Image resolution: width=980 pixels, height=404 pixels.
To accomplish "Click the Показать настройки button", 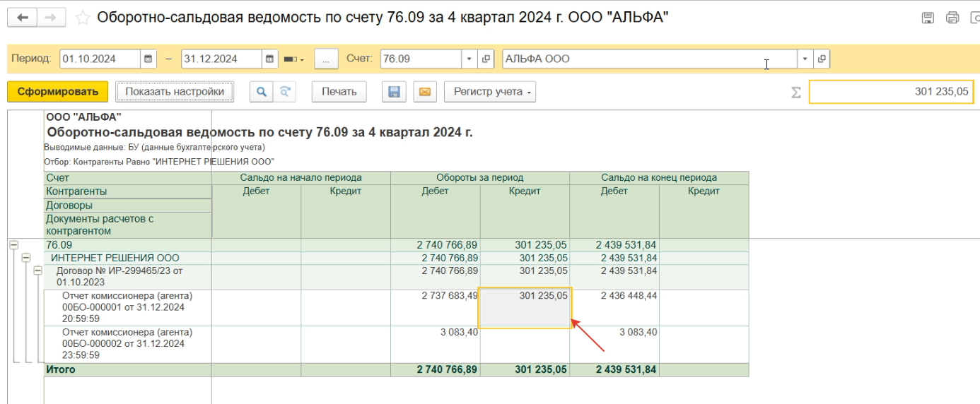I will click(174, 92).
